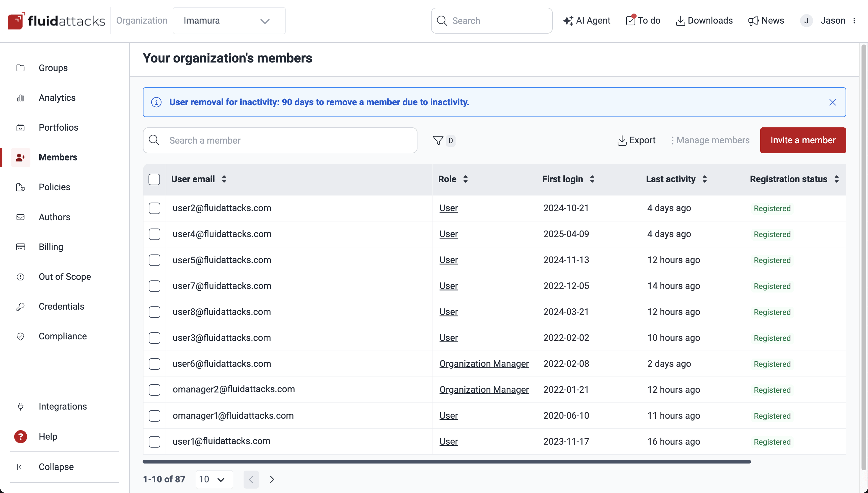This screenshot has width=868, height=493.
Task: Open the Billing section
Action: tap(51, 246)
